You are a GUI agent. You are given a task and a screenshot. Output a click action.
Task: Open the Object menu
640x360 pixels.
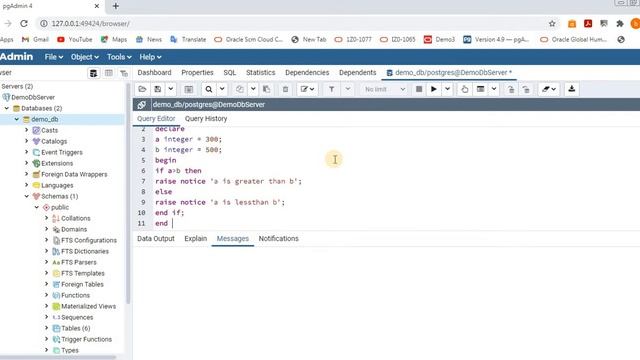coord(84,57)
